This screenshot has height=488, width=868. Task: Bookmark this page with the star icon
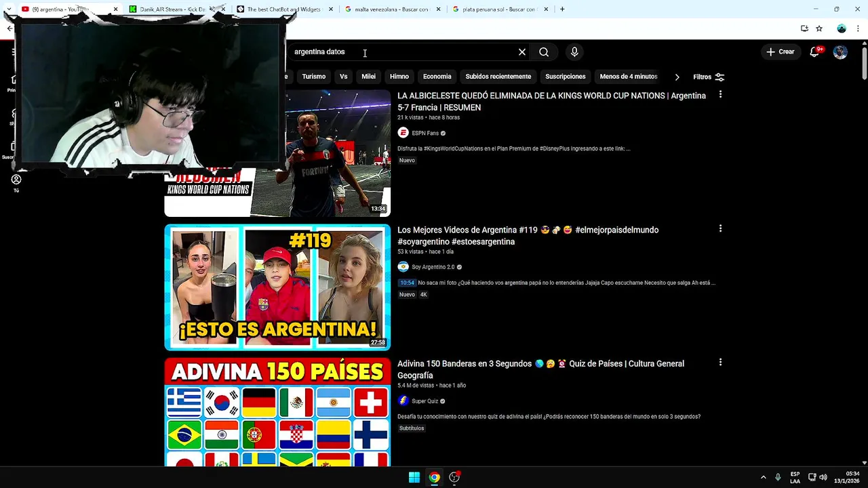(x=819, y=28)
